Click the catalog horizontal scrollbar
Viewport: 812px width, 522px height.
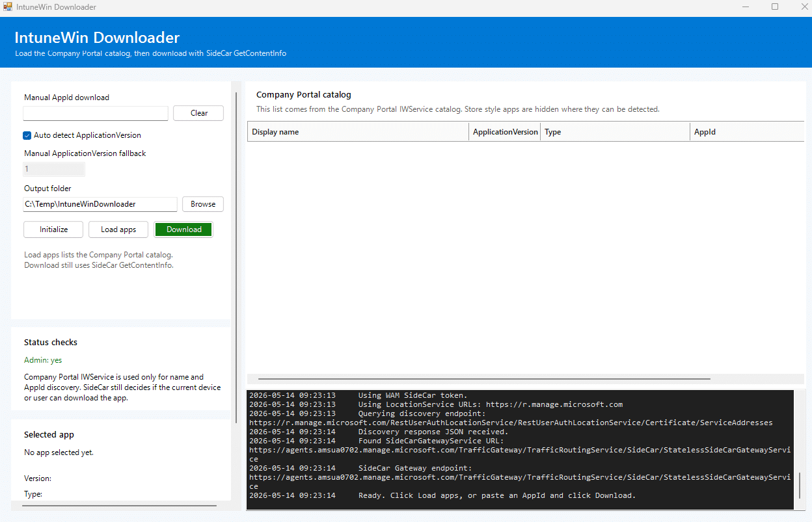(484, 378)
